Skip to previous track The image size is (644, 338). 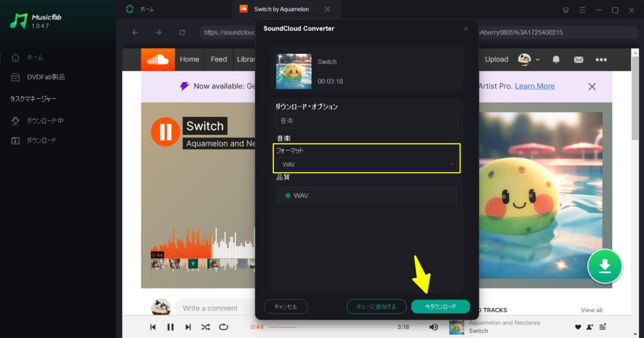pos(153,327)
